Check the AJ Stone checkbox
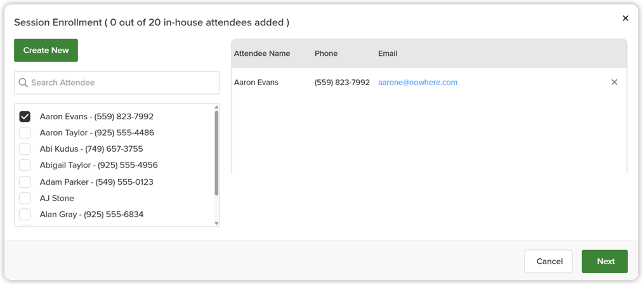Image resolution: width=644 pixels, height=285 pixels. [x=25, y=198]
